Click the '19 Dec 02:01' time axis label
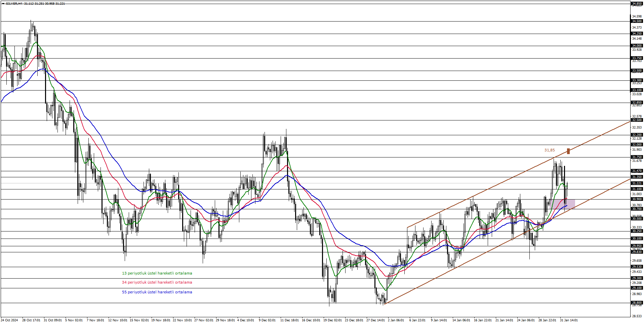Viewport: 644px width, 324px height. [x=333, y=320]
